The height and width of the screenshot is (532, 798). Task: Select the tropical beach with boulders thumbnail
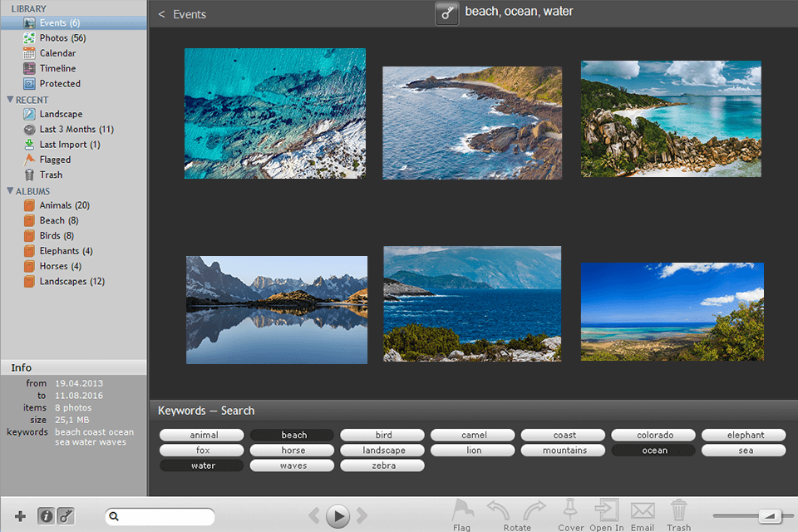coord(672,119)
